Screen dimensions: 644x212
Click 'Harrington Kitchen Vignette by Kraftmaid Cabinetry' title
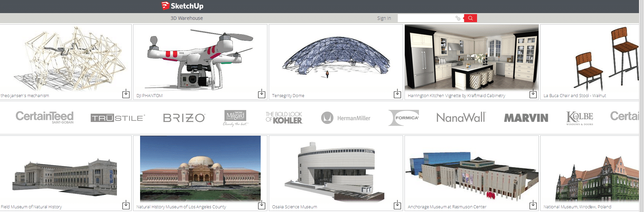(x=457, y=96)
